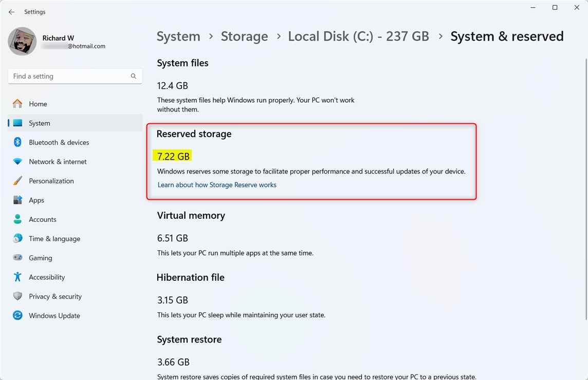Navigate to Local Disk (C:) breadcrumb
Image resolution: width=588 pixels, height=380 pixels.
point(358,36)
